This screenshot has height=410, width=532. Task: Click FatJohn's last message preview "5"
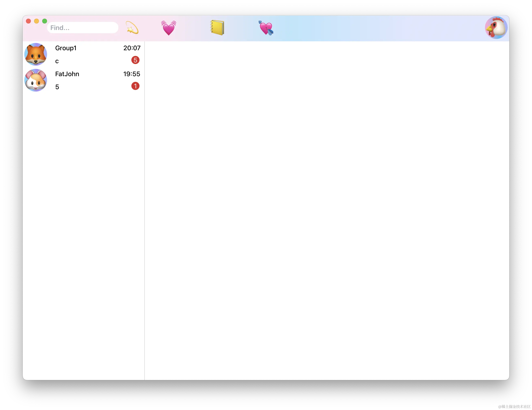click(x=57, y=87)
